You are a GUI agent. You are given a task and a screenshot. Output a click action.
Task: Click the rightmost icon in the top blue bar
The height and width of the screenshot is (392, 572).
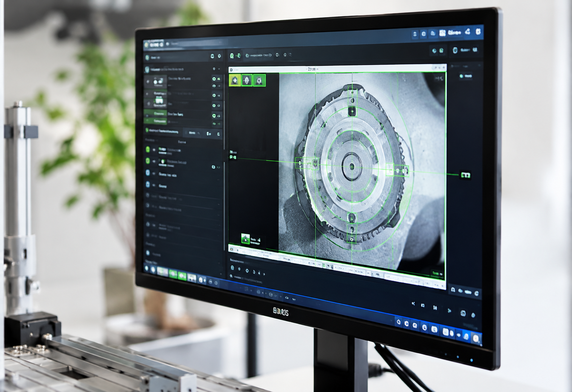point(478,32)
